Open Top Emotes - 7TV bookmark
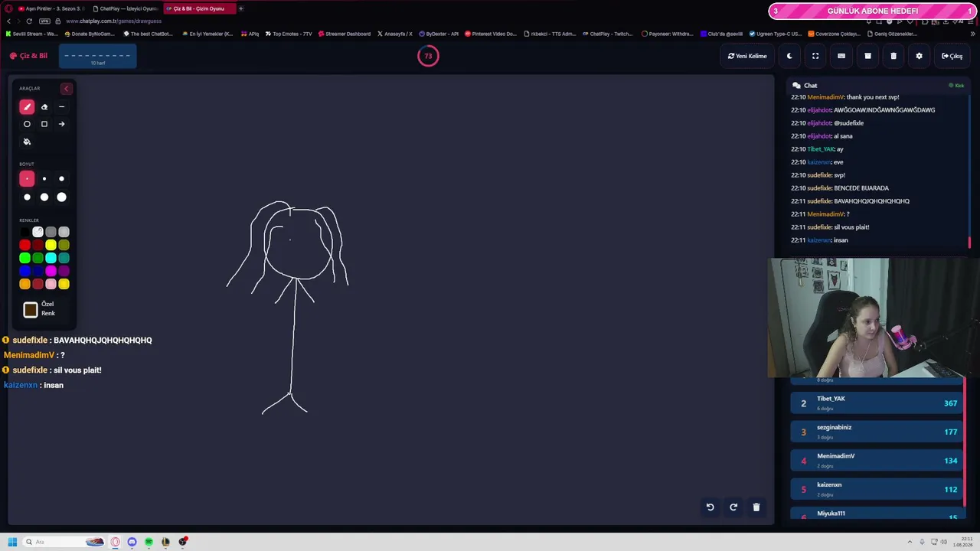Viewport: 980px width, 551px height. (x=289, y=34)
